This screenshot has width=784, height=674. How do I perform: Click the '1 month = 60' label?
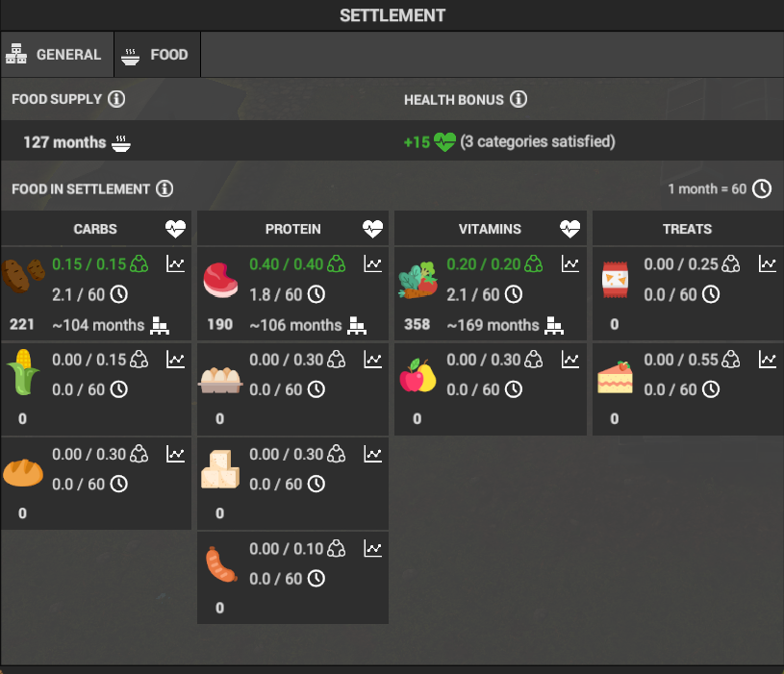click(707, 188)
